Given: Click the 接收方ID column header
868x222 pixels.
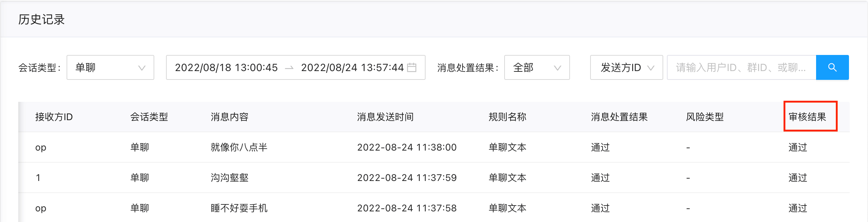Looking at the screenshot, I should [54, 117].
